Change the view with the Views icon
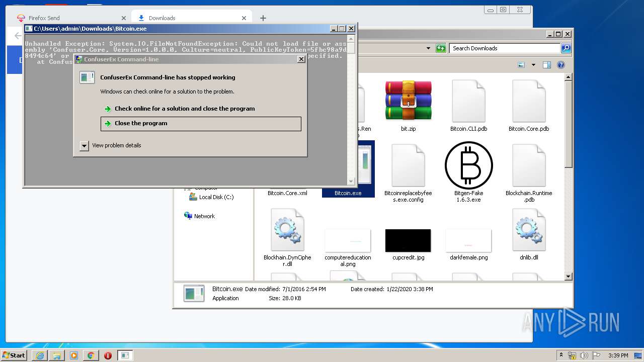Screen dimensions: 644x362 pos(522,65)
